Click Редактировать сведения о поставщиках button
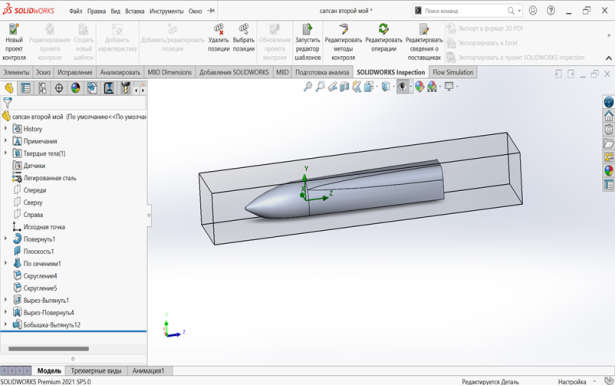 coord(424,42)
